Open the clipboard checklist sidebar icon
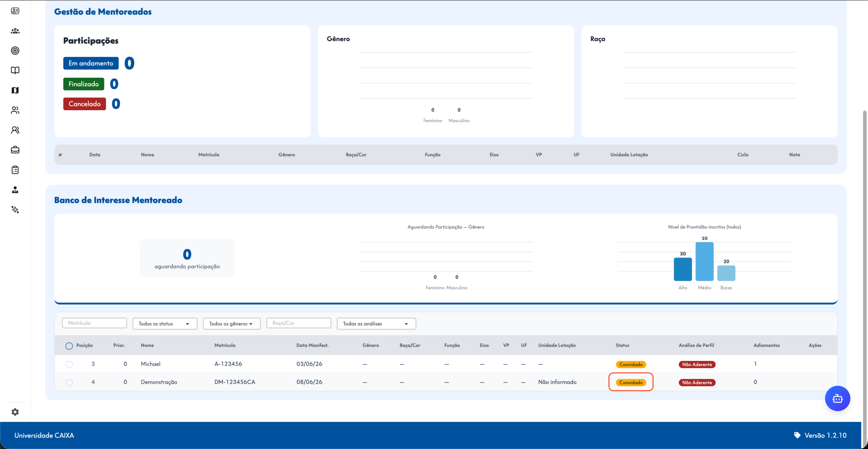Image resolution: width=868 pixels, height=449 pixels. coord(15,170)
